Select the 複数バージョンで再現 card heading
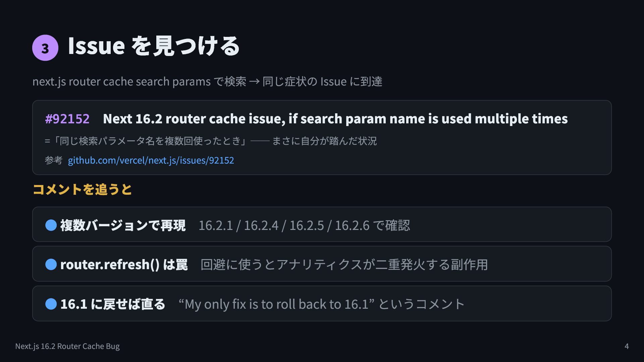 (x=123, y=225)
